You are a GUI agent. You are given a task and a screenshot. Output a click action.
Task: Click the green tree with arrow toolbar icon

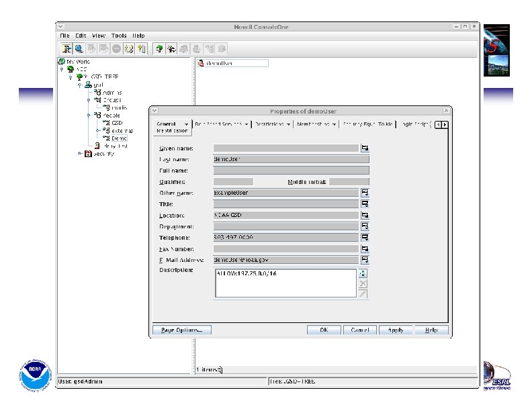[x=159, y=49]
